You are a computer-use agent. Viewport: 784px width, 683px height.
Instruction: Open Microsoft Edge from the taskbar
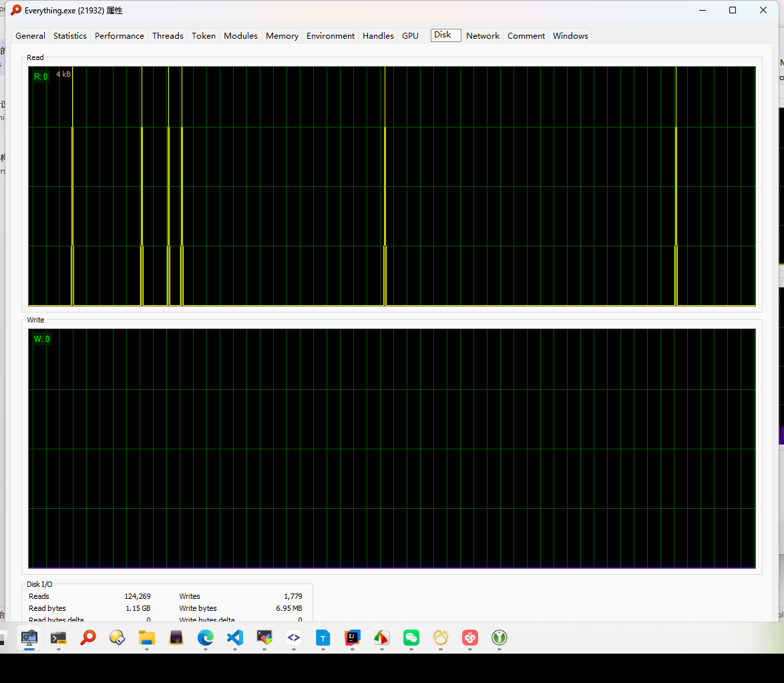coord(205,638)
